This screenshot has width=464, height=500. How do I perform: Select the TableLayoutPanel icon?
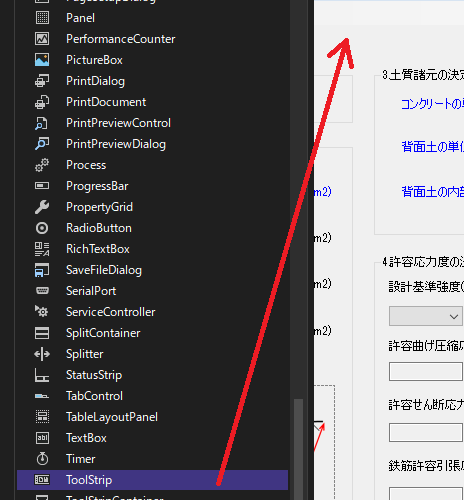click(x=42, y=417)
